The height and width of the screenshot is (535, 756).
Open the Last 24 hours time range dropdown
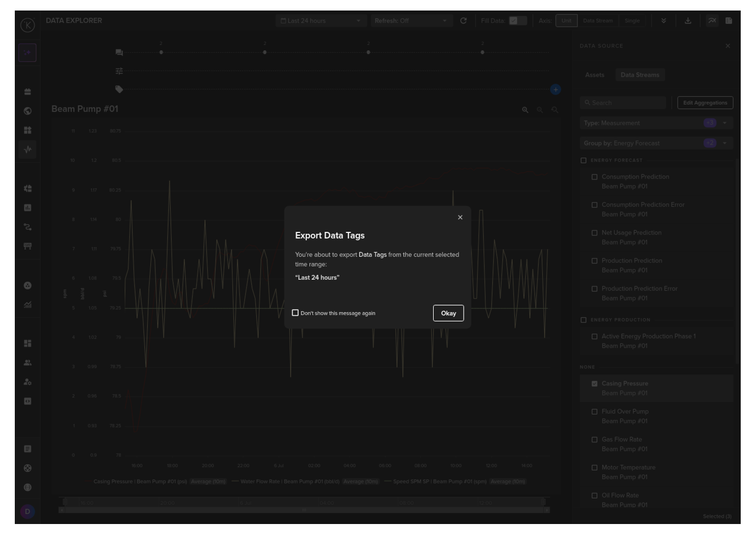(320, 21)
